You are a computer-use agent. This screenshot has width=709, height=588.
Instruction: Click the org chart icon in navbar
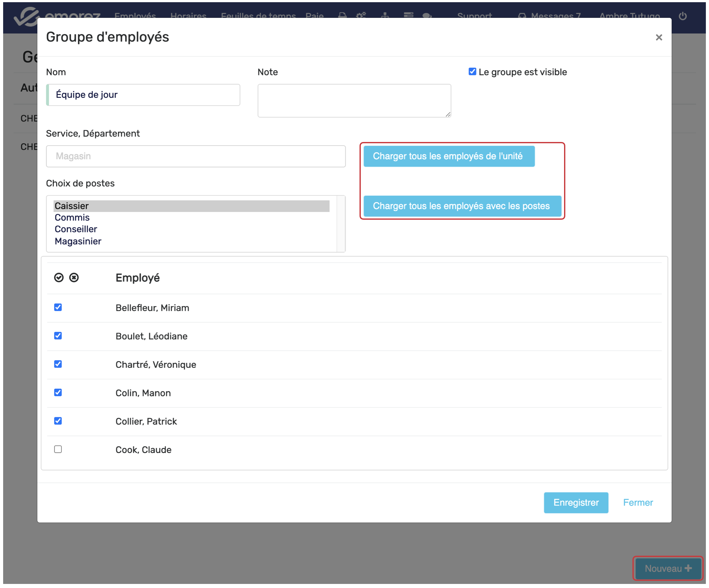(x=385, y=16)
